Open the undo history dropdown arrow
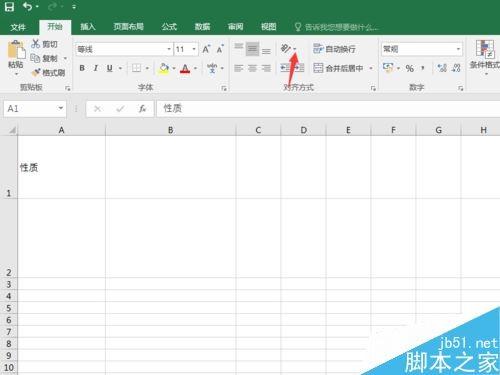 point(37,7)
